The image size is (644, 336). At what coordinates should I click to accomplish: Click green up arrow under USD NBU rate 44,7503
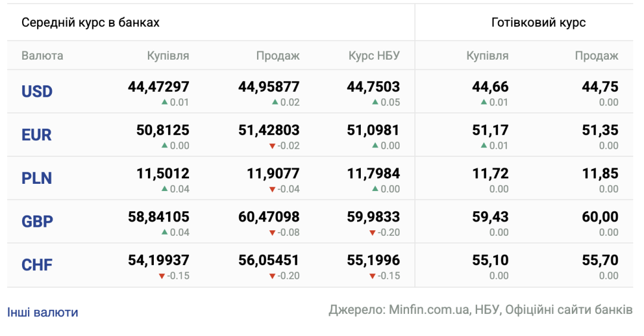coord(375,102)
